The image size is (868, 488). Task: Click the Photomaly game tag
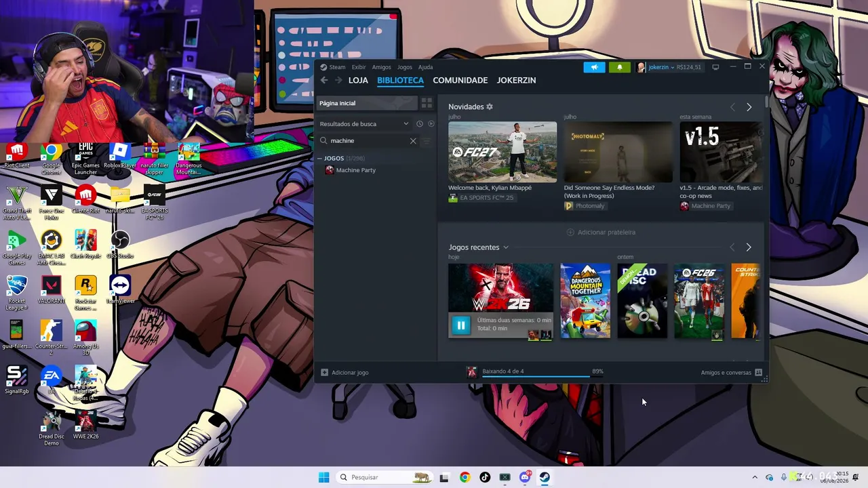coord(585,206)
